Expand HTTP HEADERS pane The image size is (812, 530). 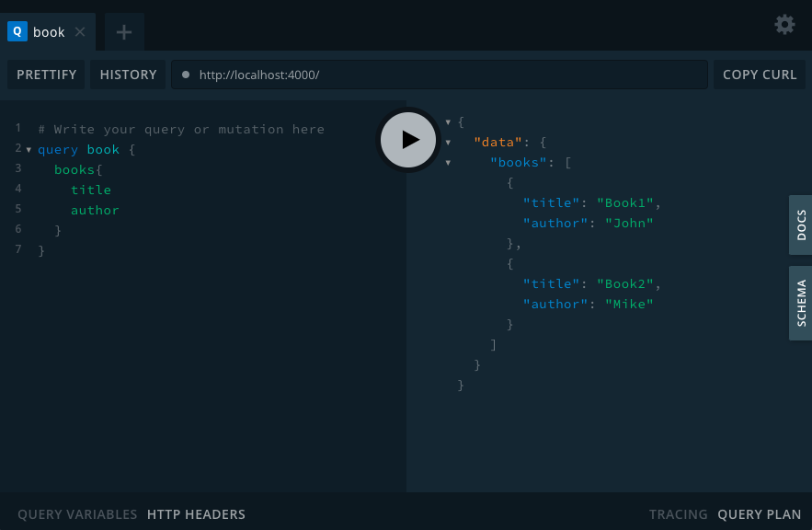point(196,514)
